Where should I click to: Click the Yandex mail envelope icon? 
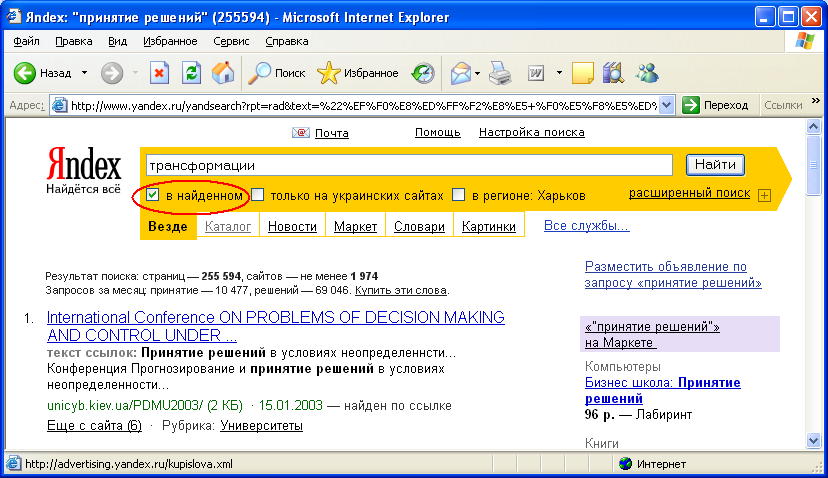pos(301,133)
